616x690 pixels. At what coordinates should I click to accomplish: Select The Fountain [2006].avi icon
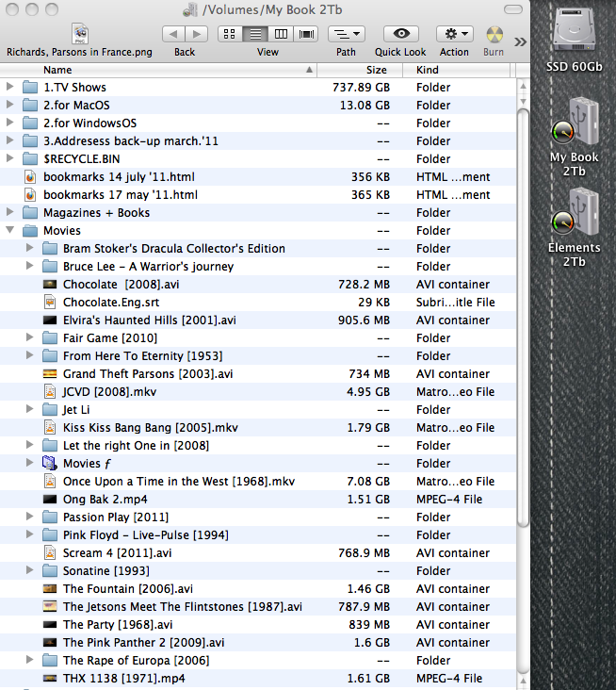coord(50,588)
